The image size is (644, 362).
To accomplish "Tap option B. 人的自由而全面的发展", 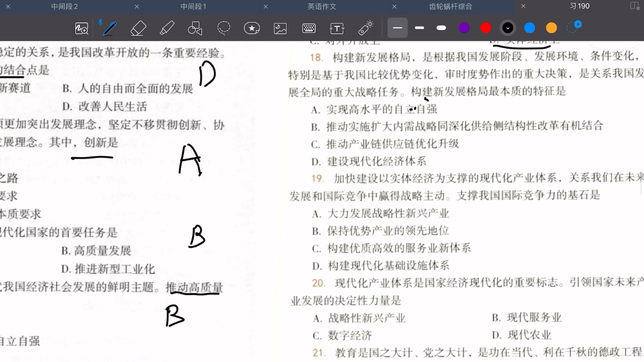I will 127,88.
